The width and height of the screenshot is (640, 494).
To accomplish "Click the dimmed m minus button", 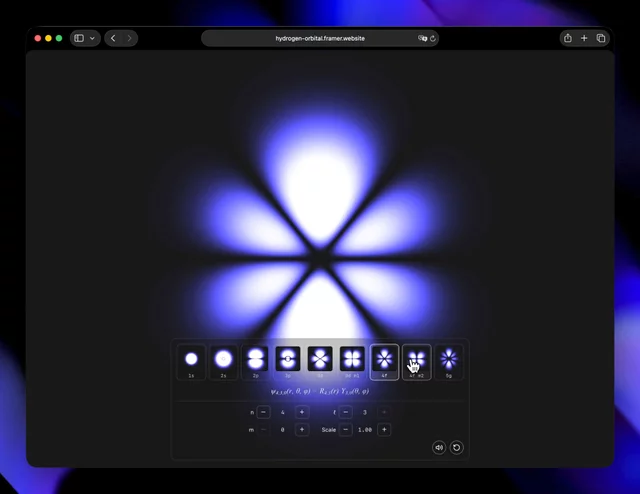I will (x=263, y=429).
